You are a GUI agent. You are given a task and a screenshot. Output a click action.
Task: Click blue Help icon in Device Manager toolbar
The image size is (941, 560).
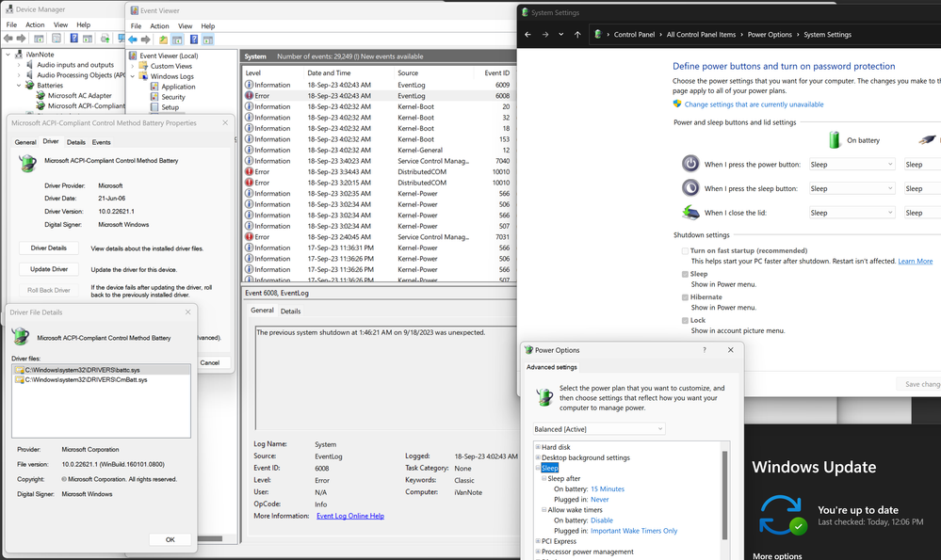(73, 39)
